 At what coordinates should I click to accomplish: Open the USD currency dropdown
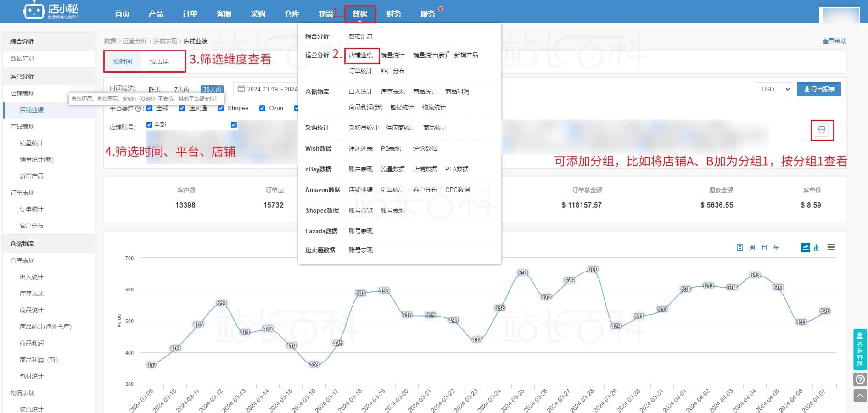[773, 89]
